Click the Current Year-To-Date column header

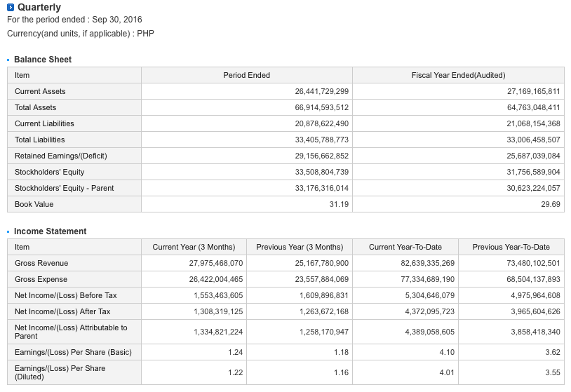[405, 247]
